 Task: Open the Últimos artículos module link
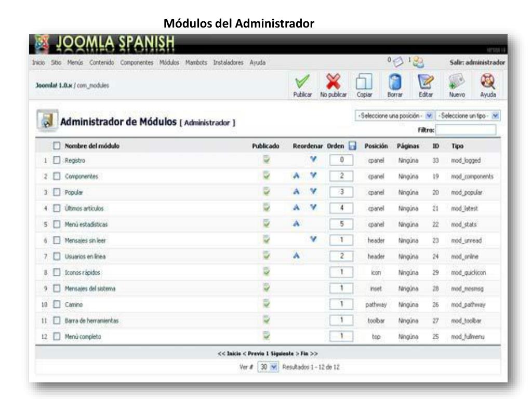tap(84, 208)
